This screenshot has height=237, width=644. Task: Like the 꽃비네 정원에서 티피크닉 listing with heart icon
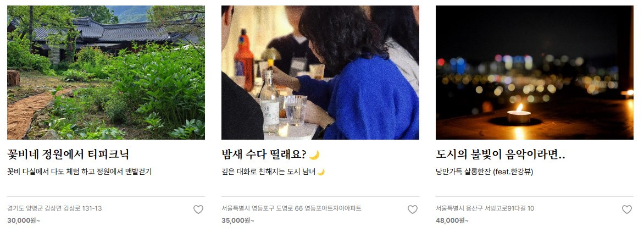point(198,210)
